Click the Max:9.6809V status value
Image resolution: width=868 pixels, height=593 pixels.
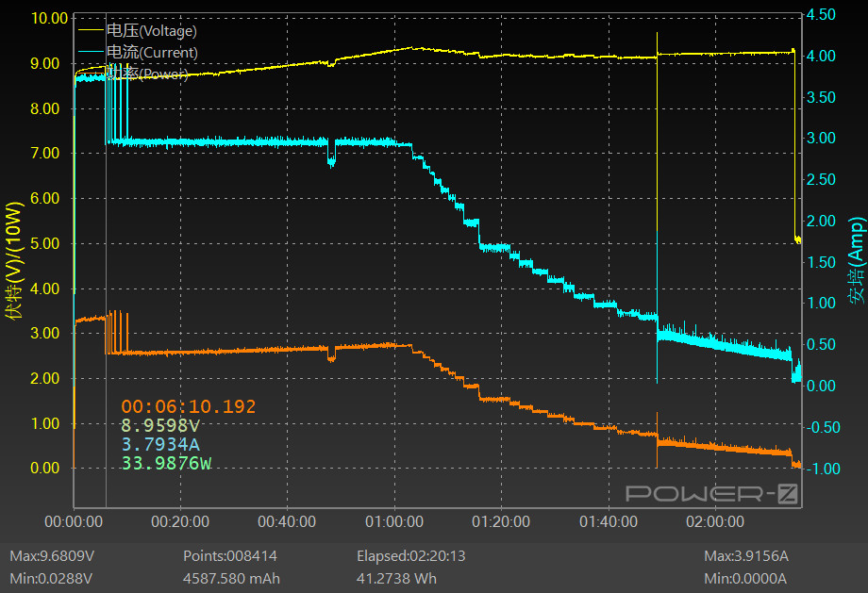(x=51, y=556)
